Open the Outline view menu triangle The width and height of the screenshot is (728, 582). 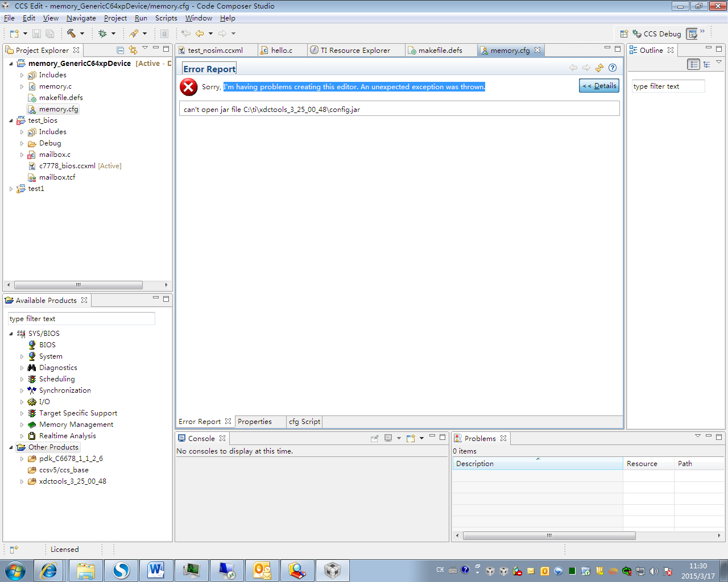[719, 63]
